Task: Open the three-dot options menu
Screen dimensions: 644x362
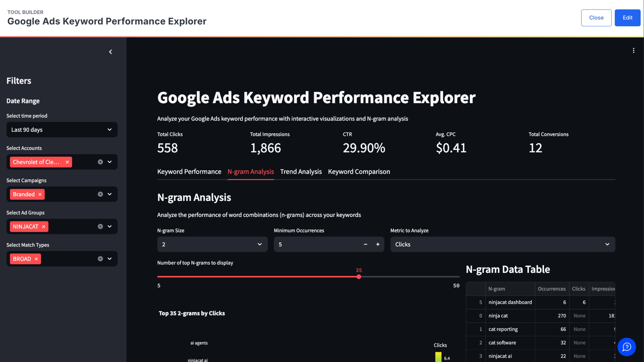Action: tap(634, 50)
